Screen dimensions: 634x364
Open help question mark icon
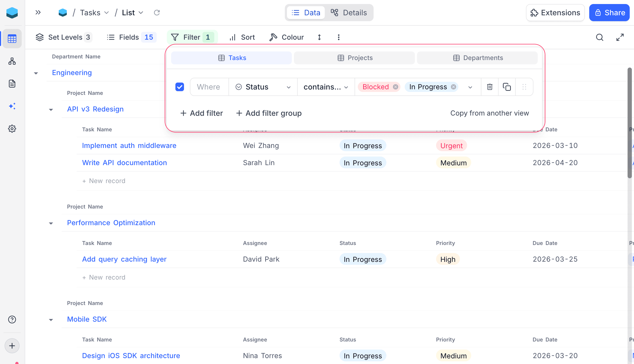tap(12, 320)
